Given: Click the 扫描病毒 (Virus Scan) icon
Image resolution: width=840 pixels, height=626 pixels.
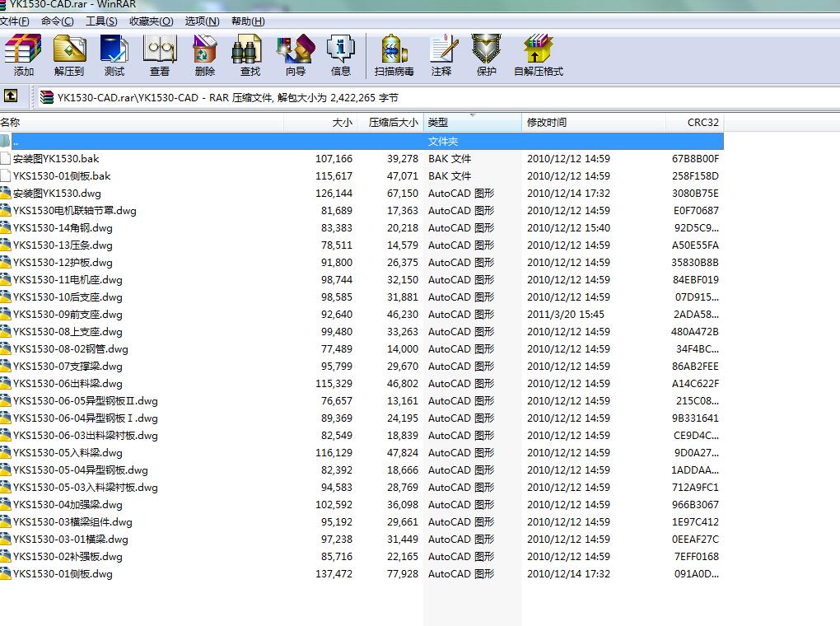Looking at the screenshot, I should (x=394, y=55).
